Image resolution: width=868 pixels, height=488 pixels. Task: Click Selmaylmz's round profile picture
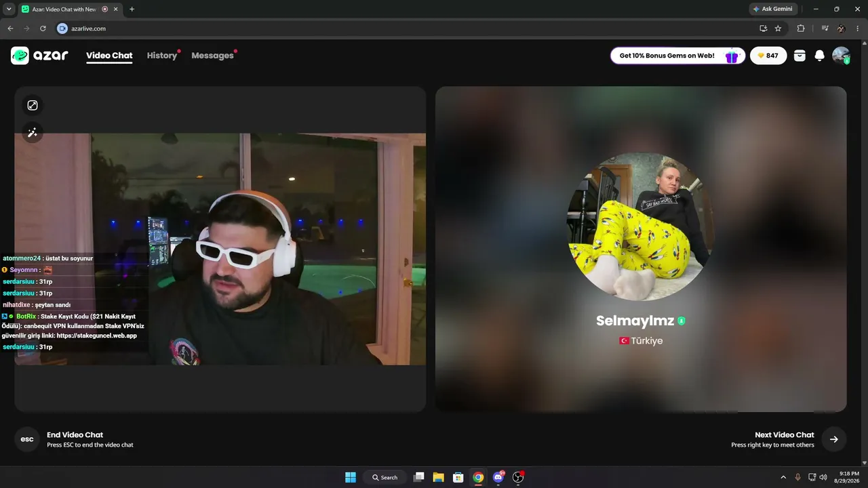(x=640, y=227)
